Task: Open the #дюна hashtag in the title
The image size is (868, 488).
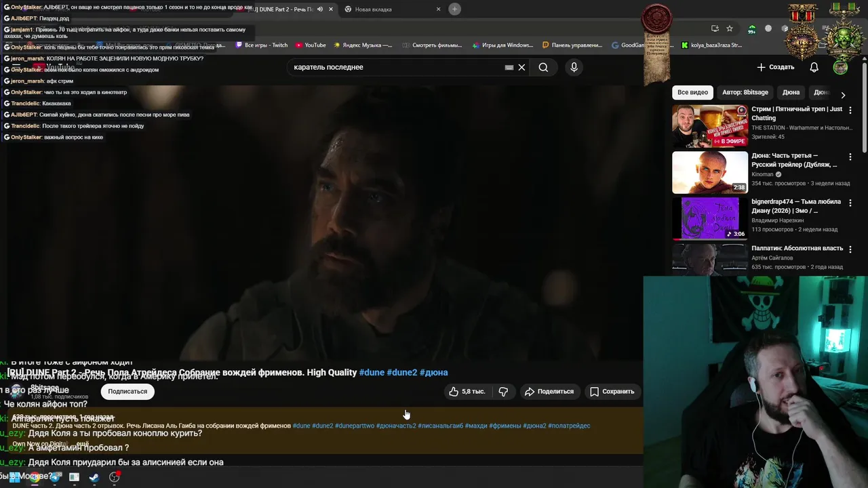Action: pyautogui.click(x=433, y=372)
